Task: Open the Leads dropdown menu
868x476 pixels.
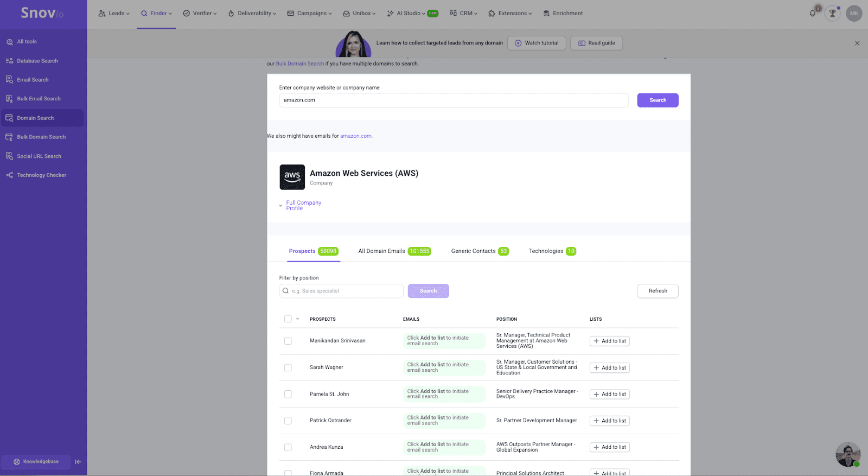Action: (x=114, y=14)
